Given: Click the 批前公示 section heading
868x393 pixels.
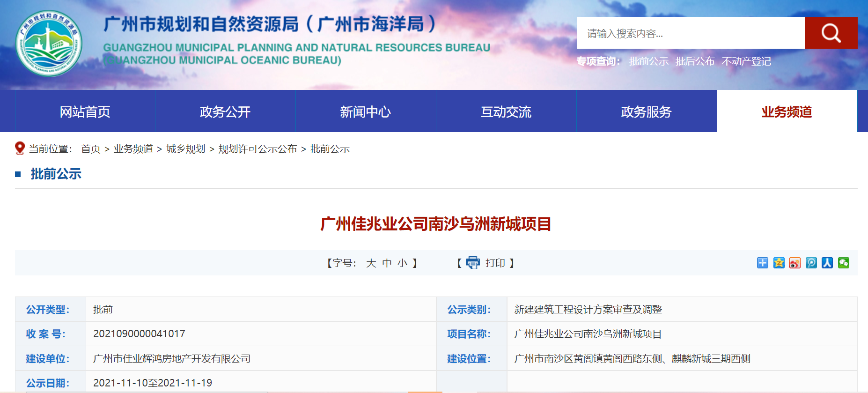Looking at the screenshot, I should pyautogui.click(x=56, y=174).
